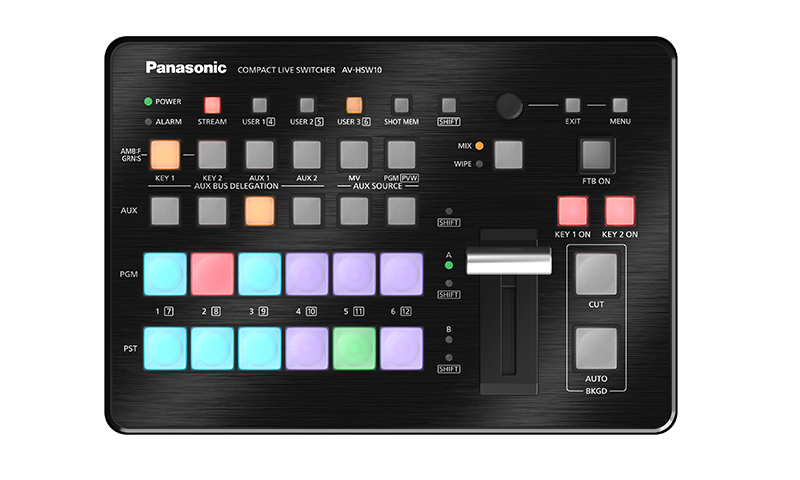
Task: Select the green input 5 PST button
Action: [354, 348]
